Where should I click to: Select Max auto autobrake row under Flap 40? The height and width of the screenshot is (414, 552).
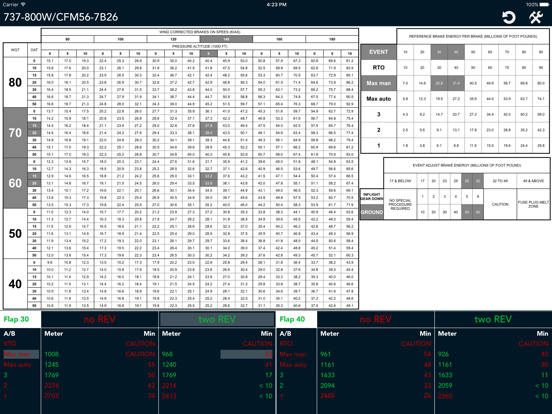click(x=293, y=365)
